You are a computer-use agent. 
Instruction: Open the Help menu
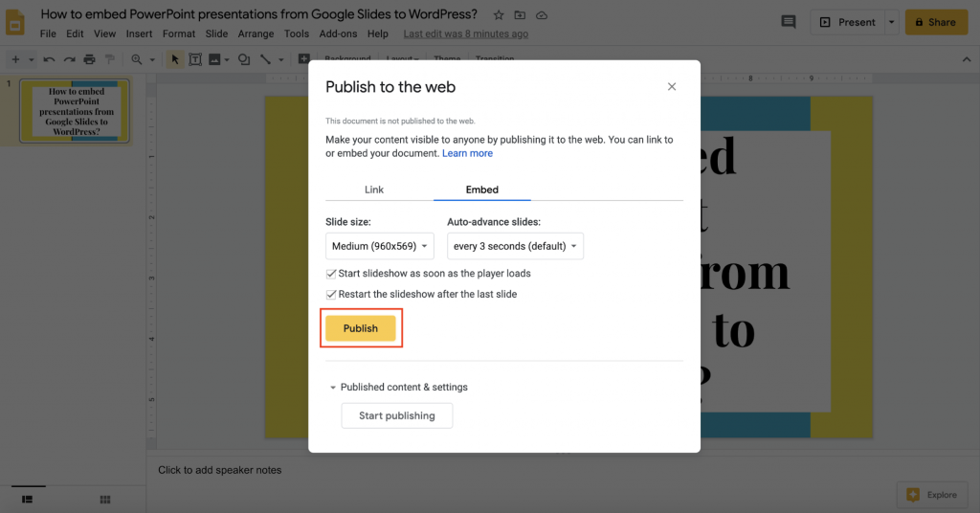click(x=377, y=33)
